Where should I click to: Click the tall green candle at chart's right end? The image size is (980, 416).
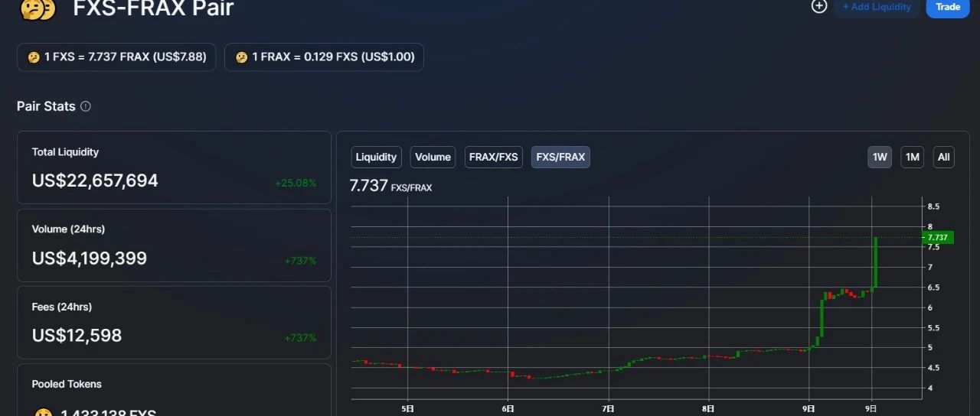(x=874, y=263)
